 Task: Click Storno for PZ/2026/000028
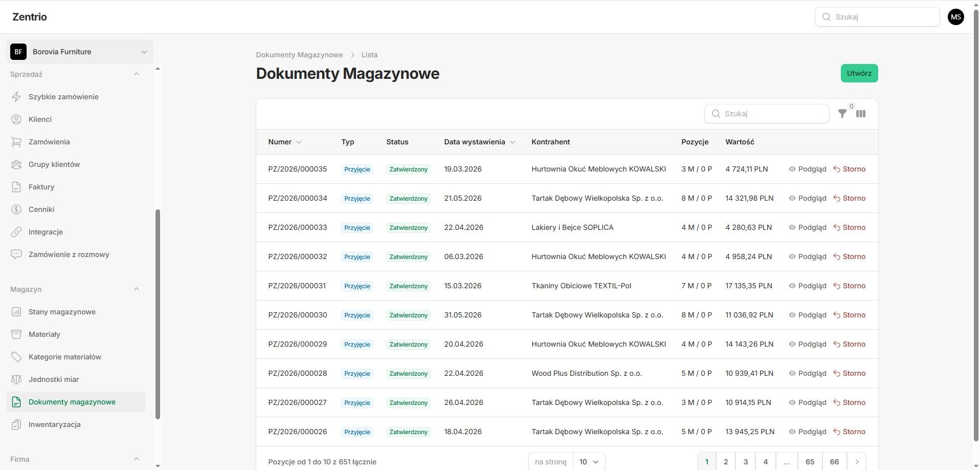850,373
